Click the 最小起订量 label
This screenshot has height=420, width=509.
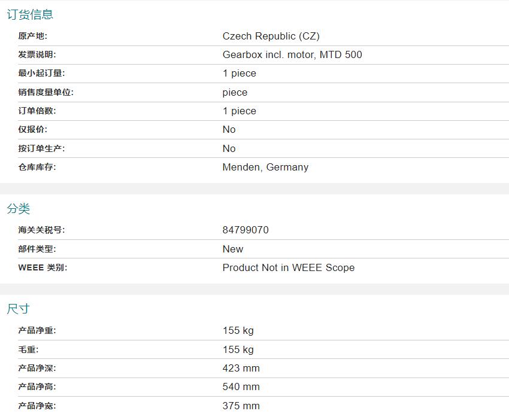click(x=41, y=73)
